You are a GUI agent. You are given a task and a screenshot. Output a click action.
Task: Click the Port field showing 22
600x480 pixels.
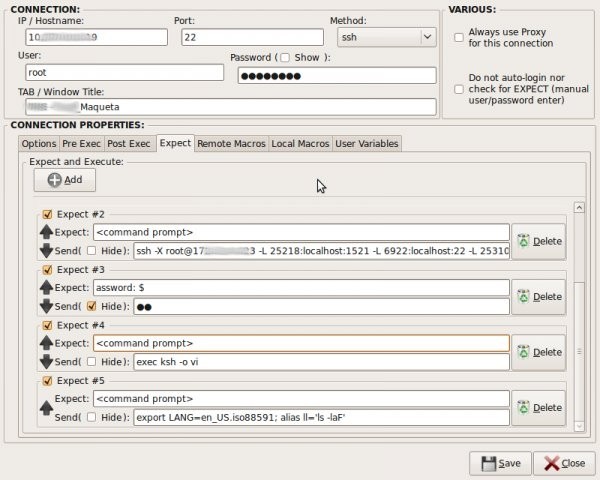[x=253, y=37]
